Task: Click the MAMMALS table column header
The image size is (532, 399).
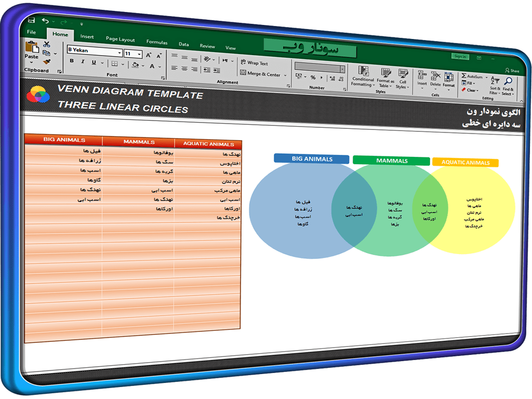Action: [139, 142]
